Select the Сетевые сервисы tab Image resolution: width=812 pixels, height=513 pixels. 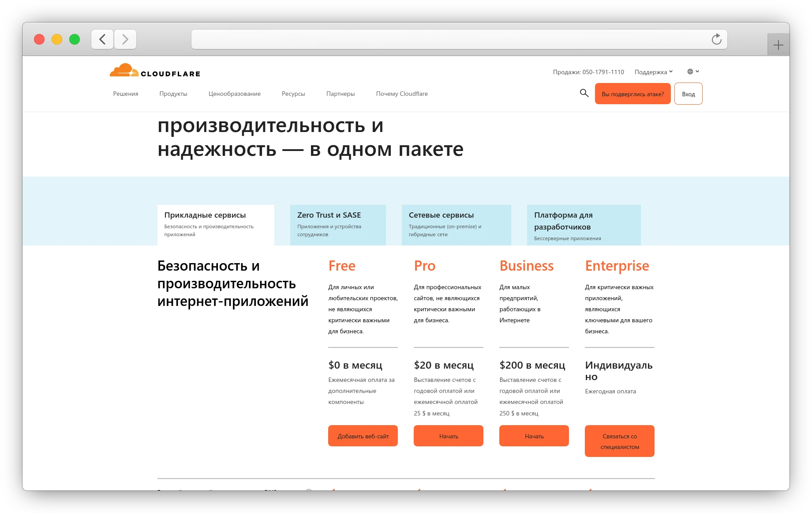click(x=456, y=225)
